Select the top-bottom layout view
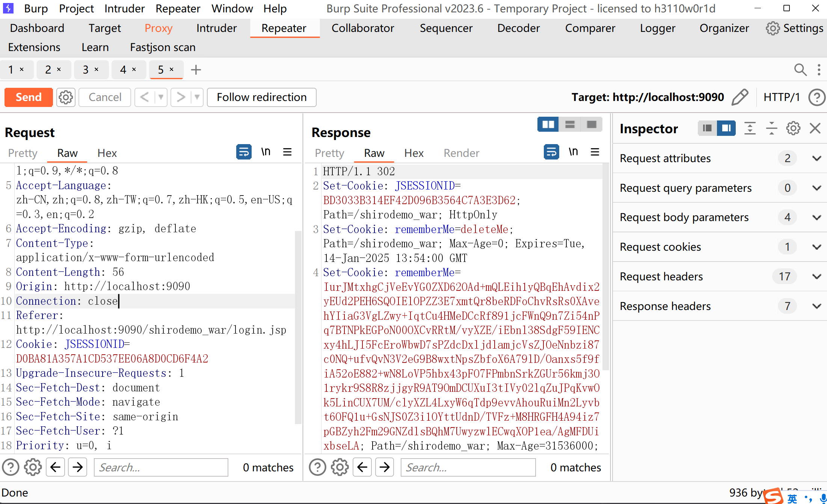827x504 pixels. click(x=570, y=124)
